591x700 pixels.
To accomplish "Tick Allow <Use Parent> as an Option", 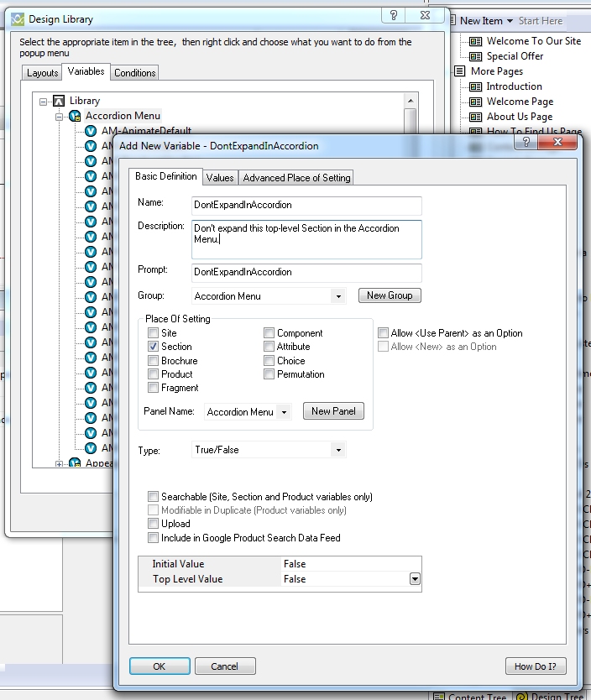I will 383,333.
